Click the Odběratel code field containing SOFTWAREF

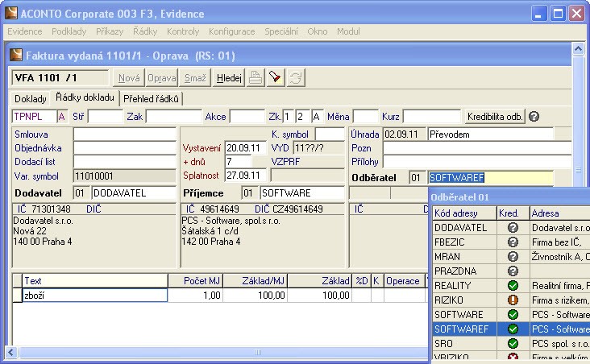point(490,177)
